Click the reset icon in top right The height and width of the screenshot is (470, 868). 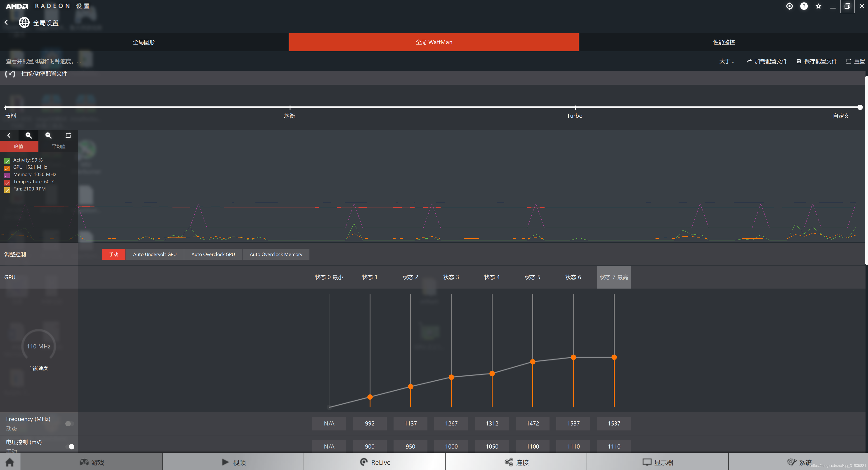[x=849, y=61]
